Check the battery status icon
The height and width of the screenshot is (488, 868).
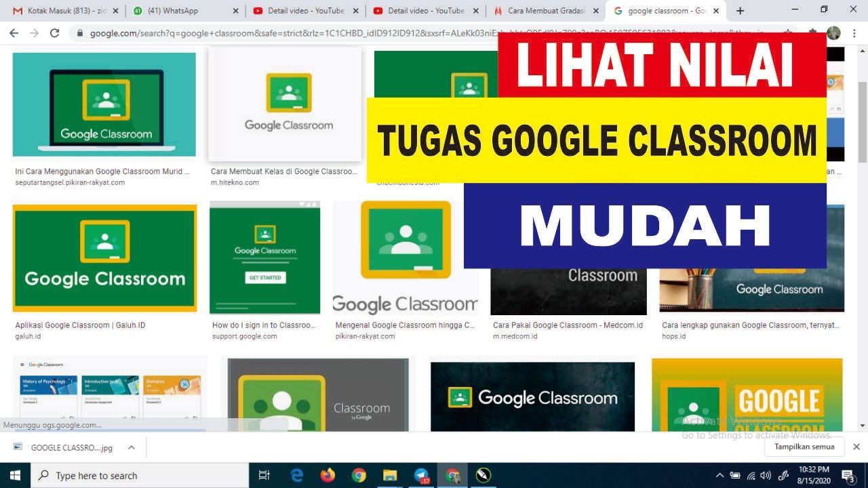pyautogui.click(x=735, y=475)
